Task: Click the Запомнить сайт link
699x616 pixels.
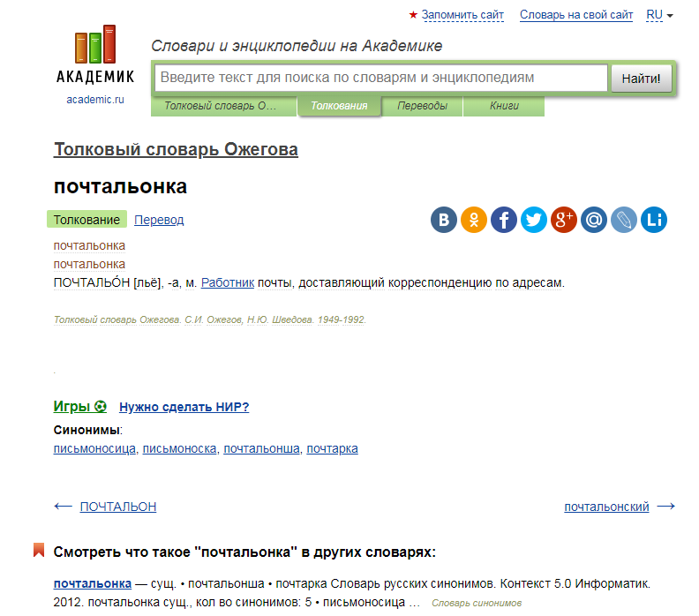Action: click(x=462, y=15)
